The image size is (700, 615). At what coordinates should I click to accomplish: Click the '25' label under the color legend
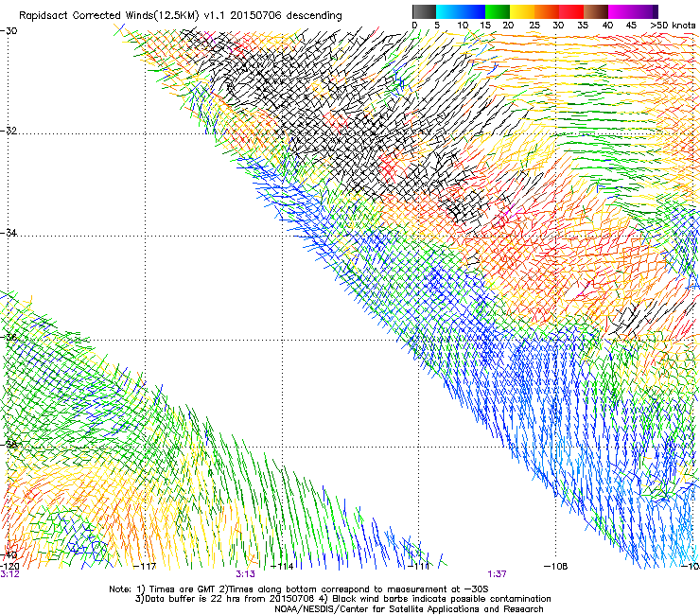click(534, 25)
